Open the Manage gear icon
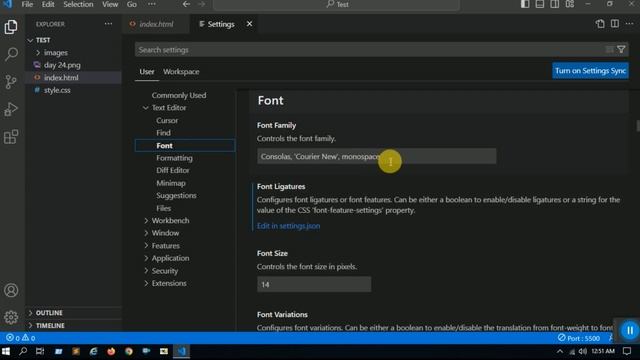 [x=11, y=317]
